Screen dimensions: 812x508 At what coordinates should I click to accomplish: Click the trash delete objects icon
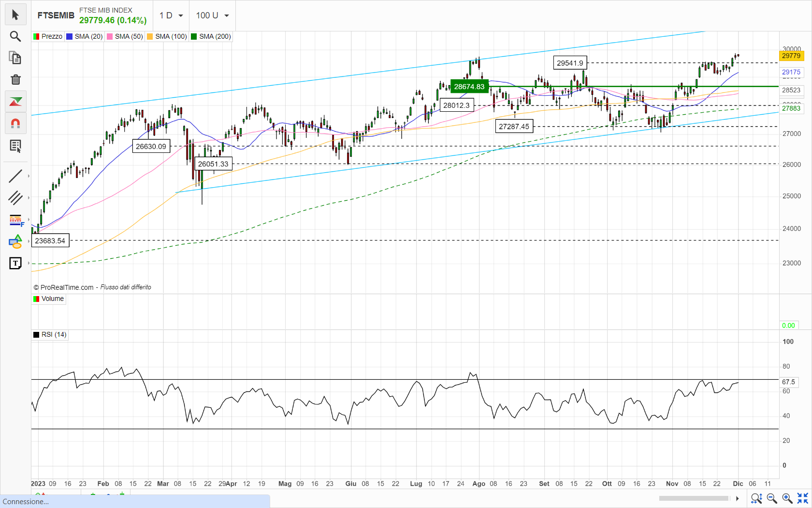tap(15, 79)
